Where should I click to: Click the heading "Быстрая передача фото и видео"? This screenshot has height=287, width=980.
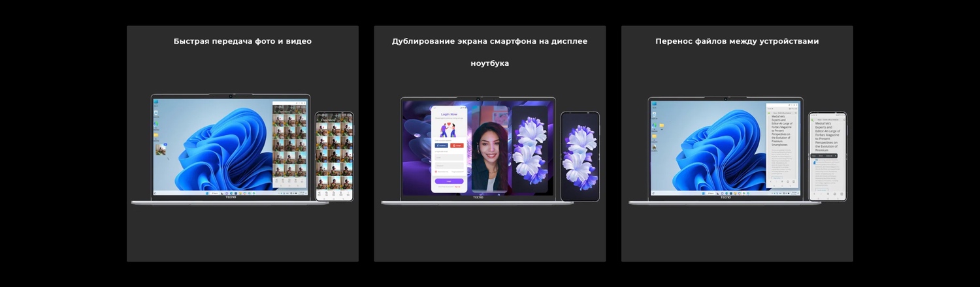click(242, 41)
